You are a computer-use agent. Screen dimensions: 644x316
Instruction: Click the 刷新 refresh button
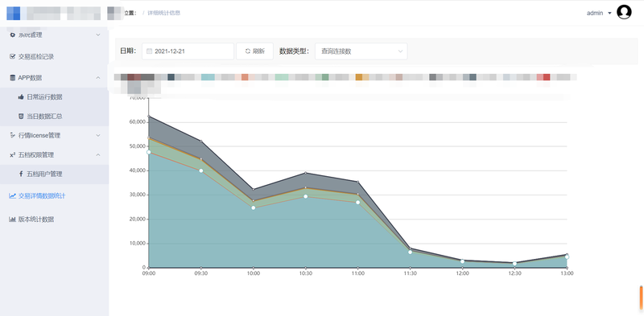pos(254,51)
